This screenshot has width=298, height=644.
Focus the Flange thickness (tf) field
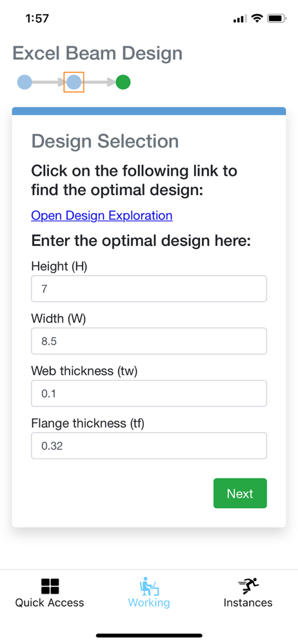pyautogui.click(x=149, y=446)
